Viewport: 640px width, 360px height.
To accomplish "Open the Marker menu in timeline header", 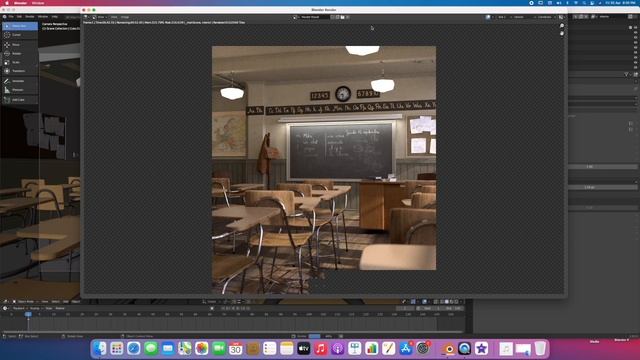I will point(60,309).
